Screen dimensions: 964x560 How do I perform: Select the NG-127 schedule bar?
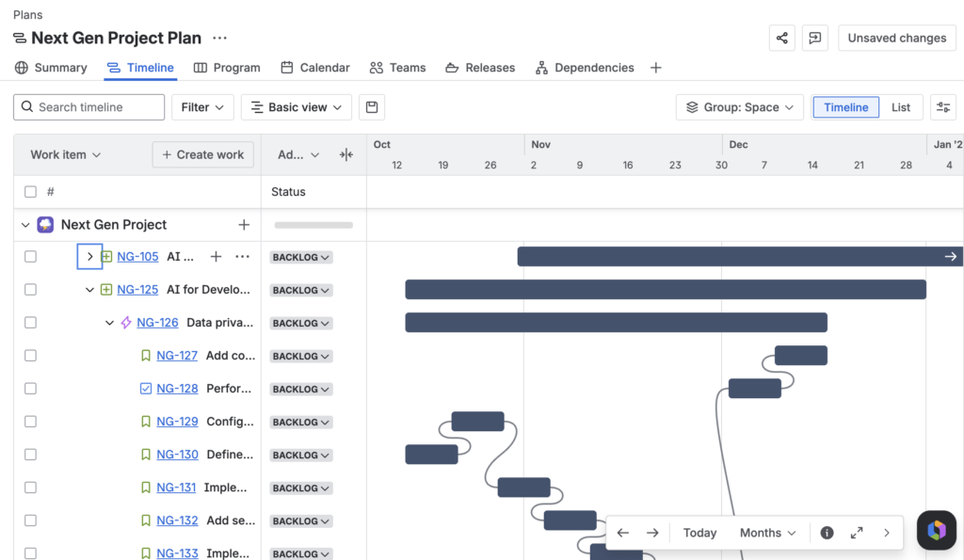coord(801,356)
